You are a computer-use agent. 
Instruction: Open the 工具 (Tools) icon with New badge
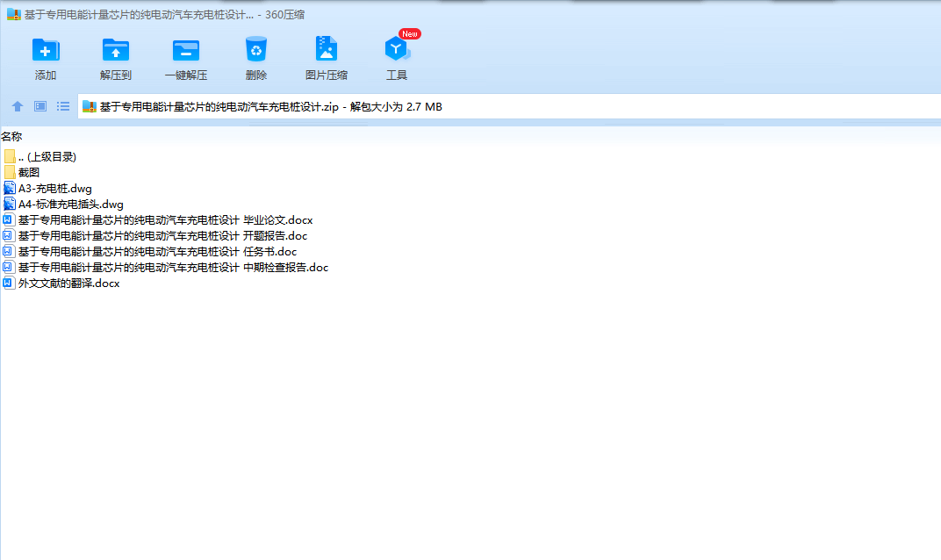pyautogui.click(x=398, y=48)
